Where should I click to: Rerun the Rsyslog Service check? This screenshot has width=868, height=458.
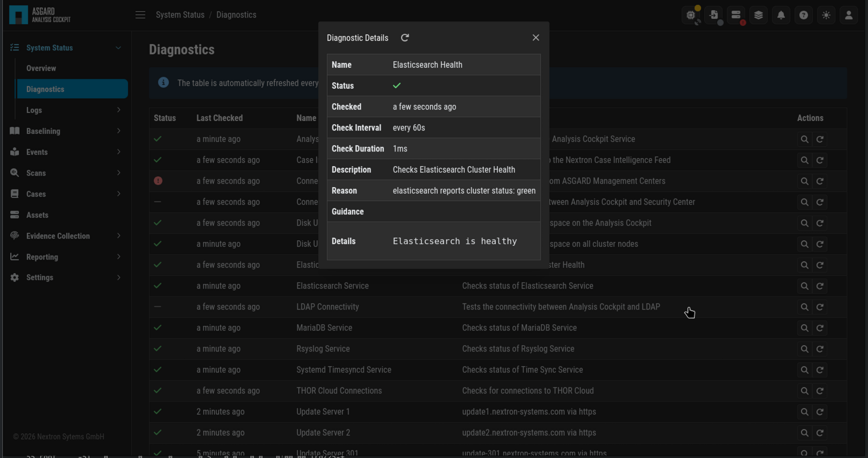pos(820,349)
